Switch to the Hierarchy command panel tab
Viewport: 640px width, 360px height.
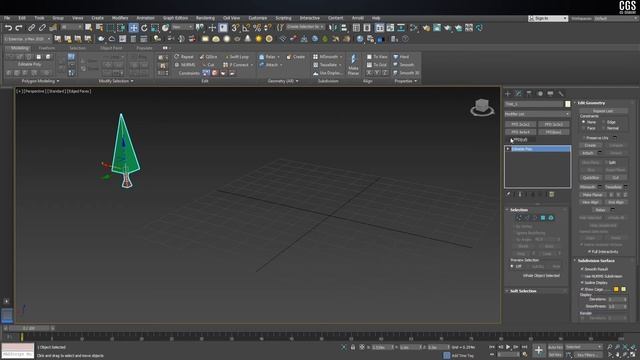[529, 93]
